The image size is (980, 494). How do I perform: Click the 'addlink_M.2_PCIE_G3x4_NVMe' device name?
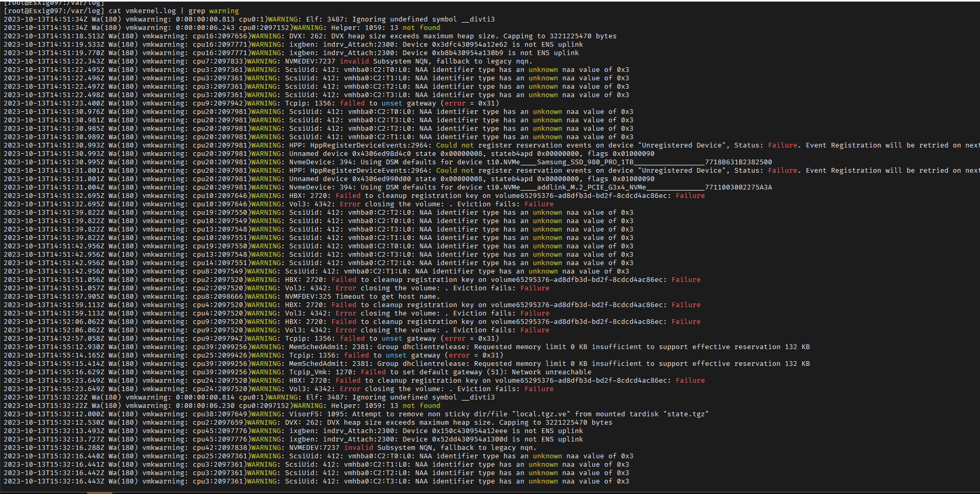tap(592, 187)
